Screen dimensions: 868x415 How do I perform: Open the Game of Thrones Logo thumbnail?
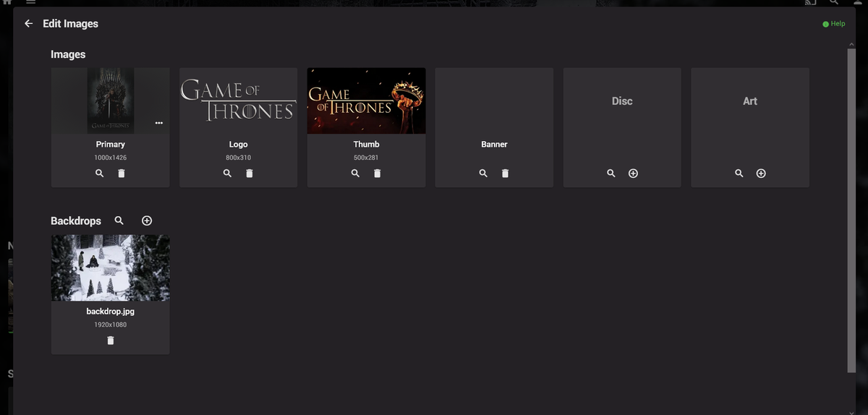pos(239,100)
